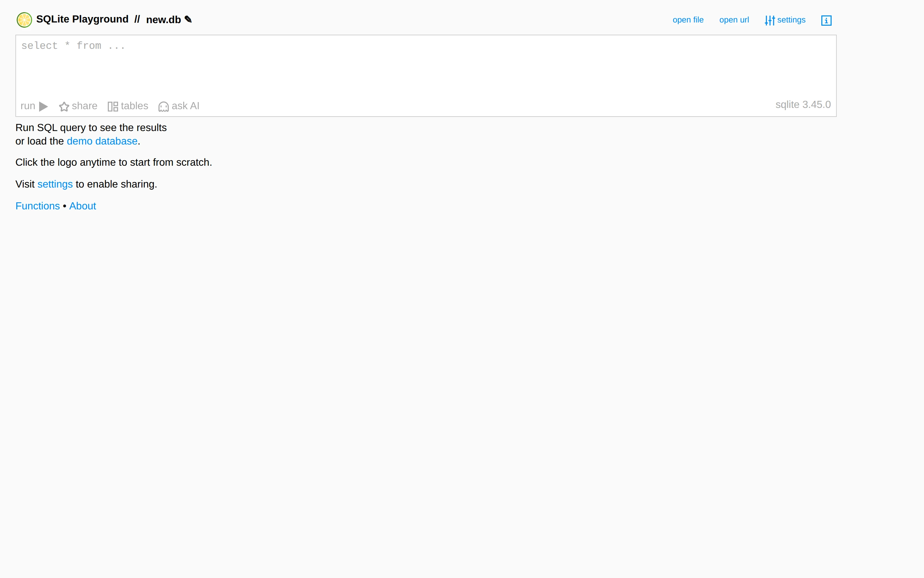Screen dimensions: 924x578
Task: Click the open url link
Action: pos(734,20)
